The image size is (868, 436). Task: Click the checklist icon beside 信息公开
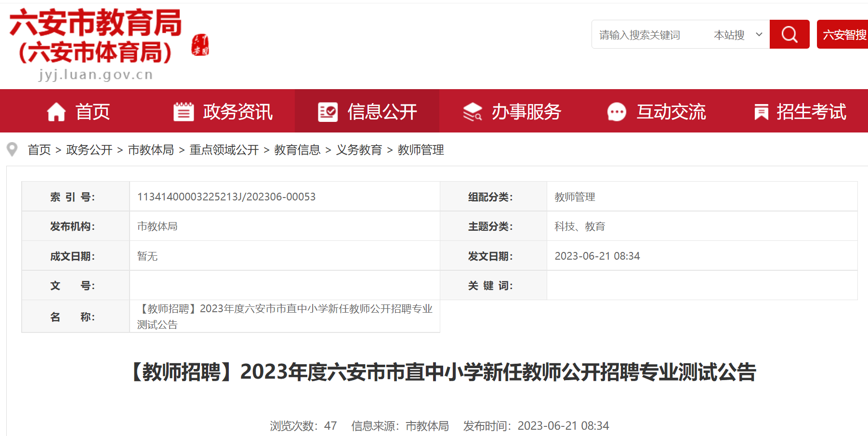click(328, 112)
